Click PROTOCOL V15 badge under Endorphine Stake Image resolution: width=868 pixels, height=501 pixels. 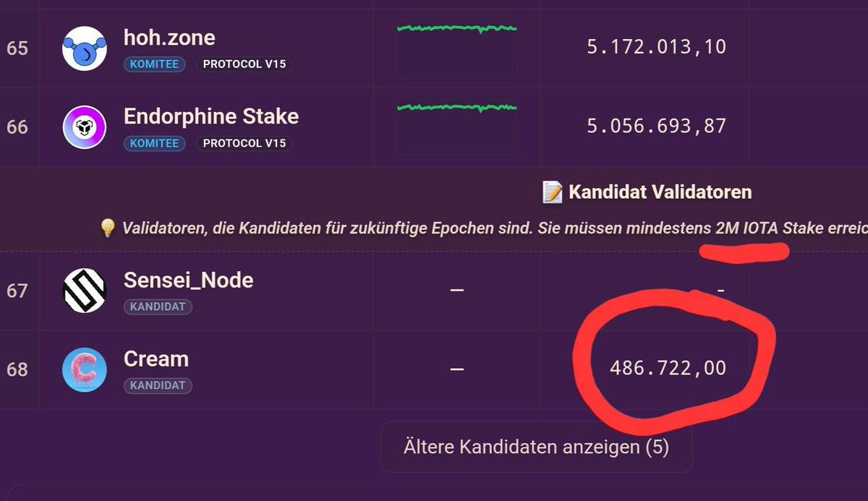point(244,143)
